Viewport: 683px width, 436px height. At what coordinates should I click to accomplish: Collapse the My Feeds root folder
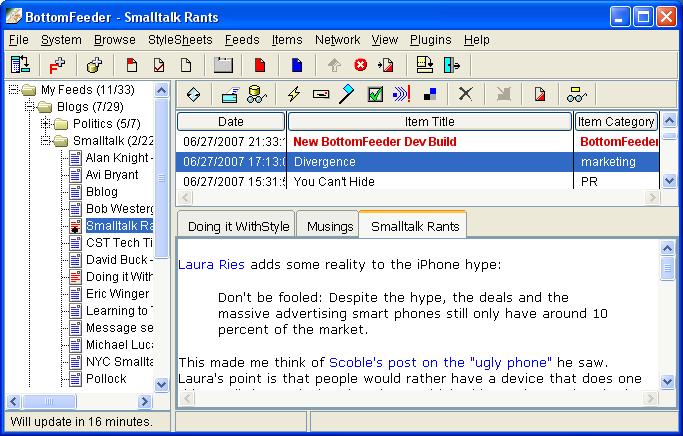coord(14,90)
